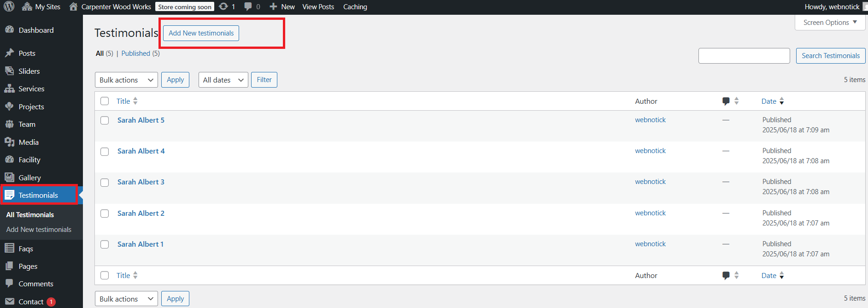
Task: Click the testimonials search input field
Action: pyautogui.click(x=744, y=56)
